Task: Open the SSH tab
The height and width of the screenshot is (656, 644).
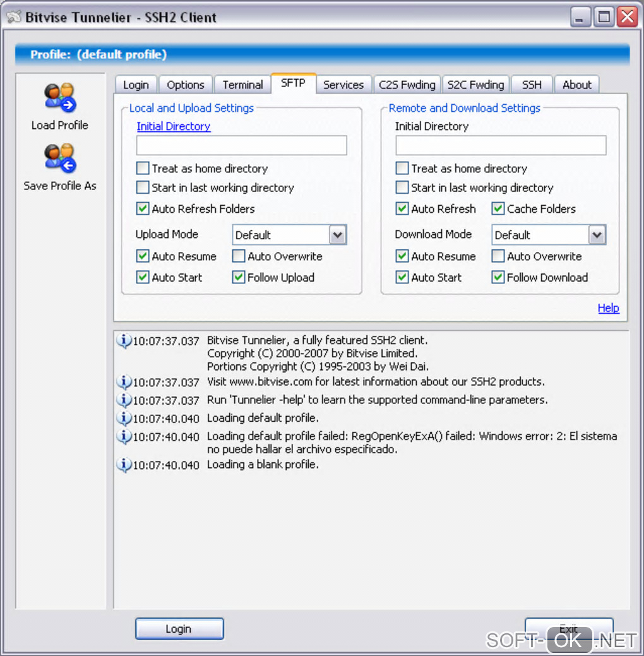Action: tap(532, 85)
